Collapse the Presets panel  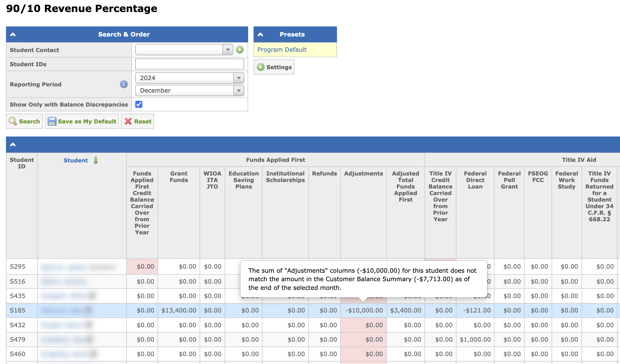[x=260, y=34]
